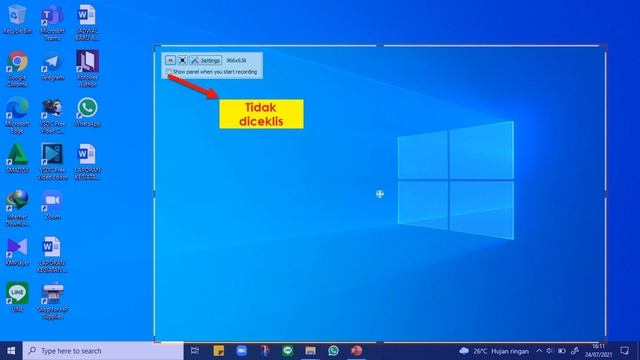Open WhatsApp desktop shortcut

pos(87,112)
